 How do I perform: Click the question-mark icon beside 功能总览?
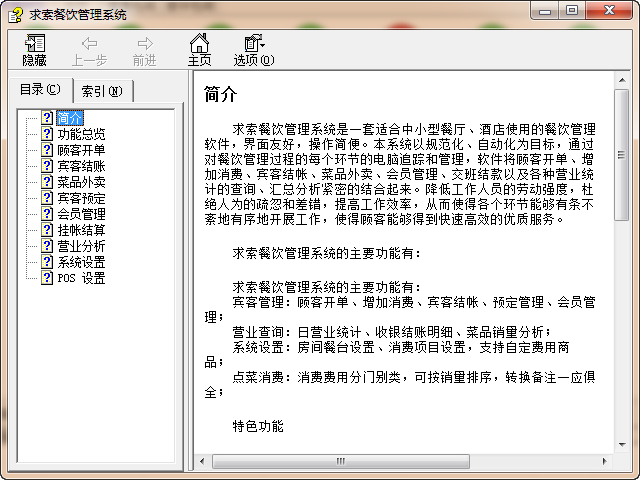47,134
